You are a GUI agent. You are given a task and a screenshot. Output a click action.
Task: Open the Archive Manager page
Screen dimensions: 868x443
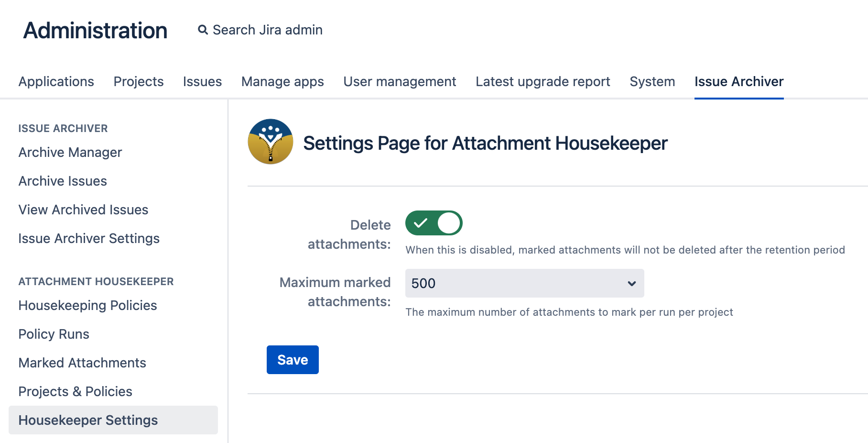coord(69,152)
